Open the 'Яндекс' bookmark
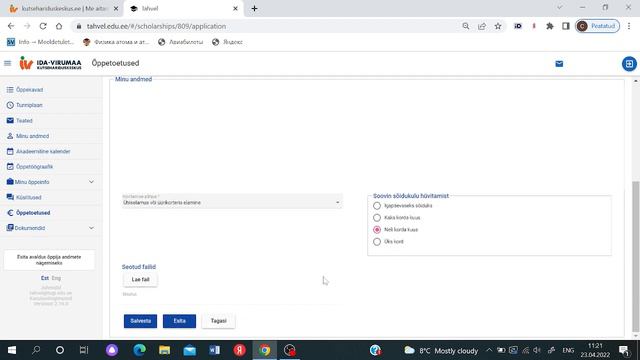 click(x=228, y=42)
